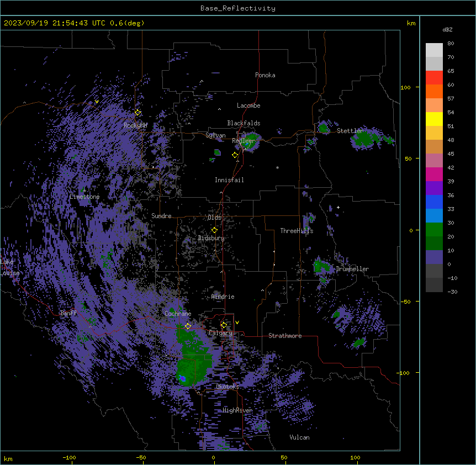Image resolution: width=476 pixels, height=465 pixels.
Task: Click the white asterisk marker above Limestone label
Action: [84, 191]
